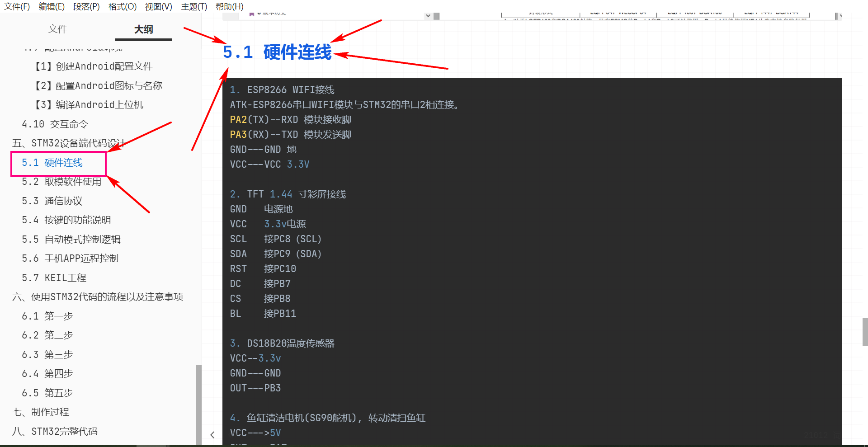The width and height of the screenshot is (868, 447).
Task: Click code line ATK-ESP8266串口WIFI模块 description
Action: [x=346, y=105]
